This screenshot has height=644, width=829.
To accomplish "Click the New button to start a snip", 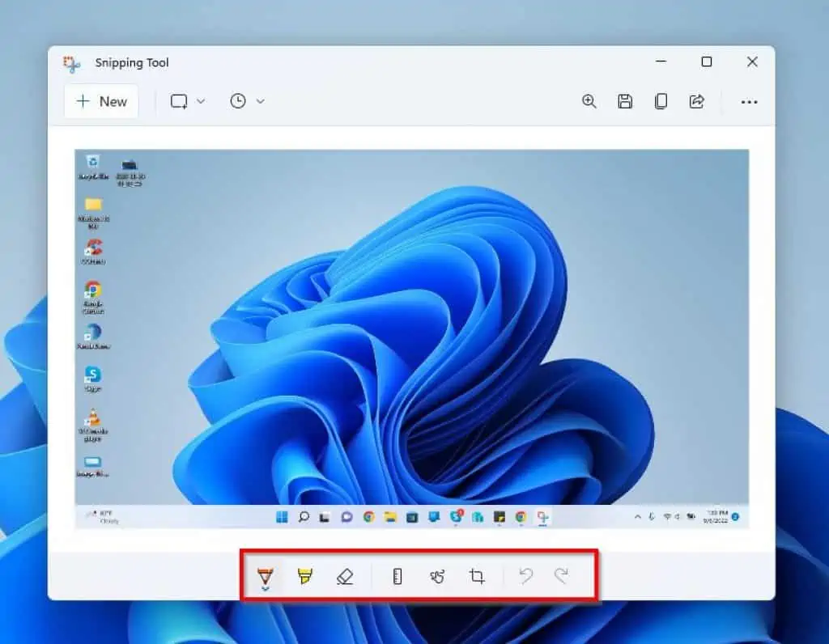I will 100,101.
